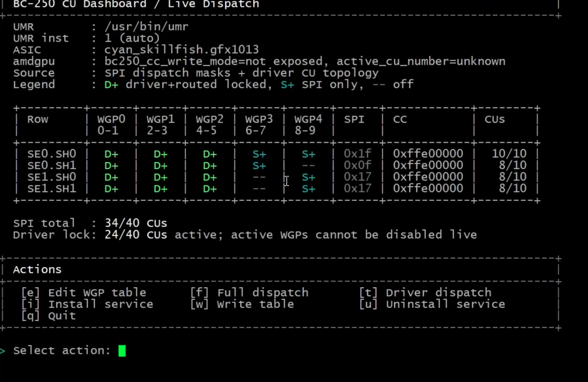Toggle SE0.SH1 WGP4 off cell

[308, 166]
